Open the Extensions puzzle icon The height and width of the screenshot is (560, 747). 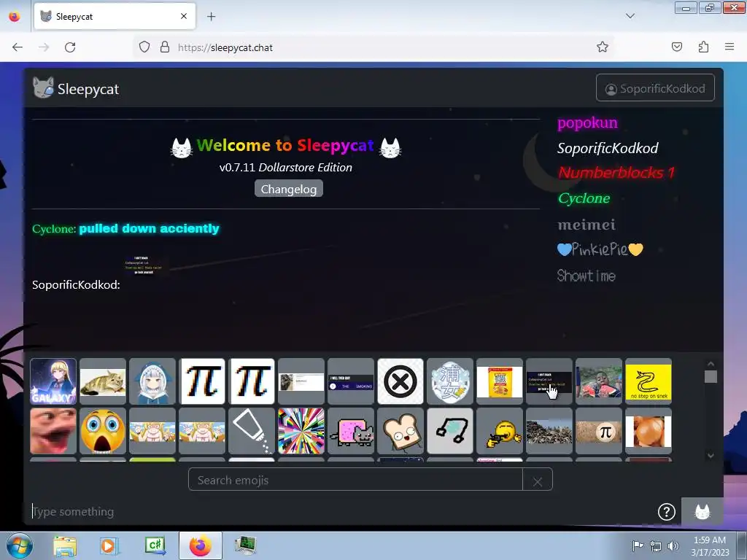pos(704,47)
